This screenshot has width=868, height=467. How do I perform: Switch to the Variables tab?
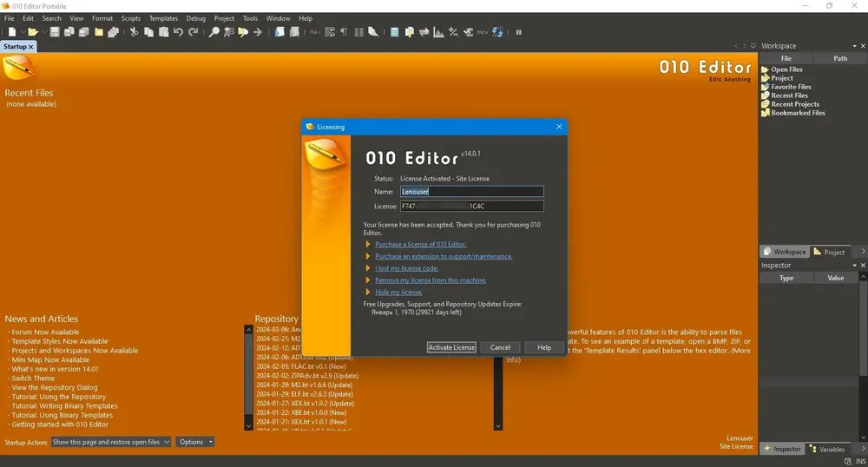pos(826,450)
